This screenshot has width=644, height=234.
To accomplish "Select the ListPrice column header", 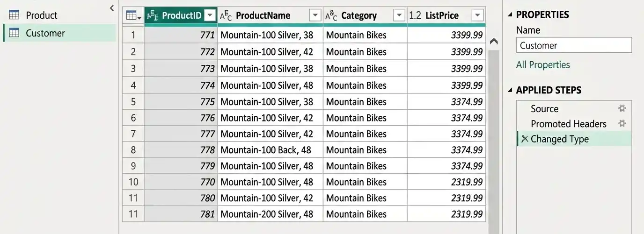I will (446, 15).
